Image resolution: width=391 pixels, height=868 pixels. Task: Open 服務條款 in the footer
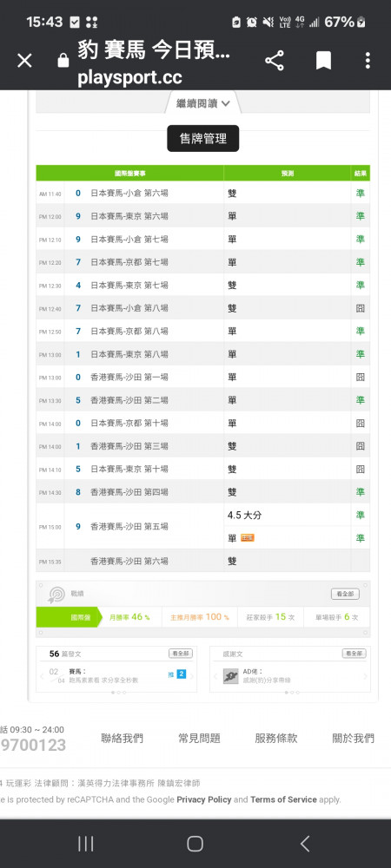[x=275, y=738]
